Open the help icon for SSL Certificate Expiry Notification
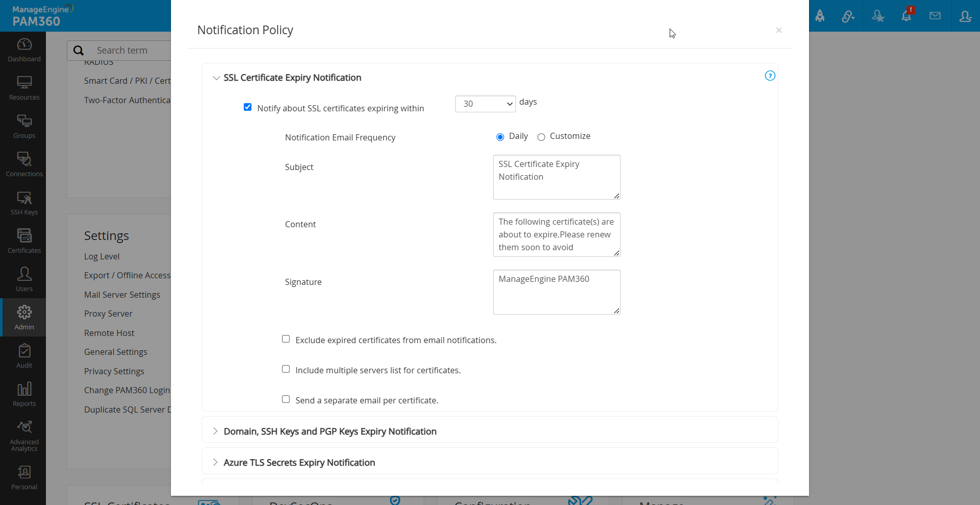Image resolution: width=980 pixels, height=505 pixels. (770, 76)
